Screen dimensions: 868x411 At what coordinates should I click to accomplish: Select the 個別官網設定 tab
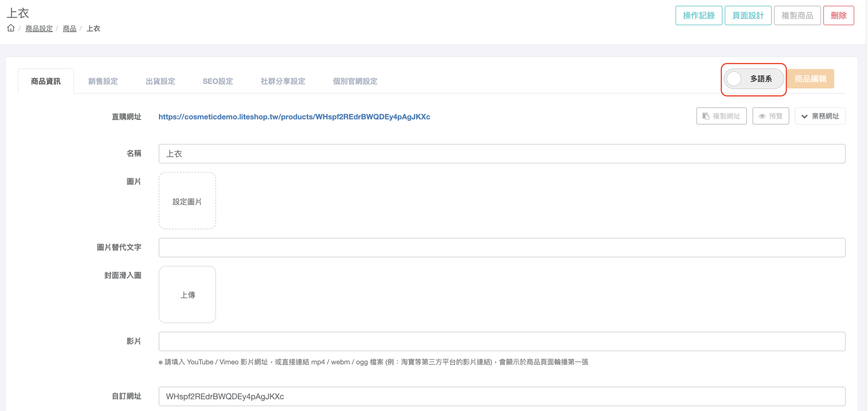click(x=355, y=81)
